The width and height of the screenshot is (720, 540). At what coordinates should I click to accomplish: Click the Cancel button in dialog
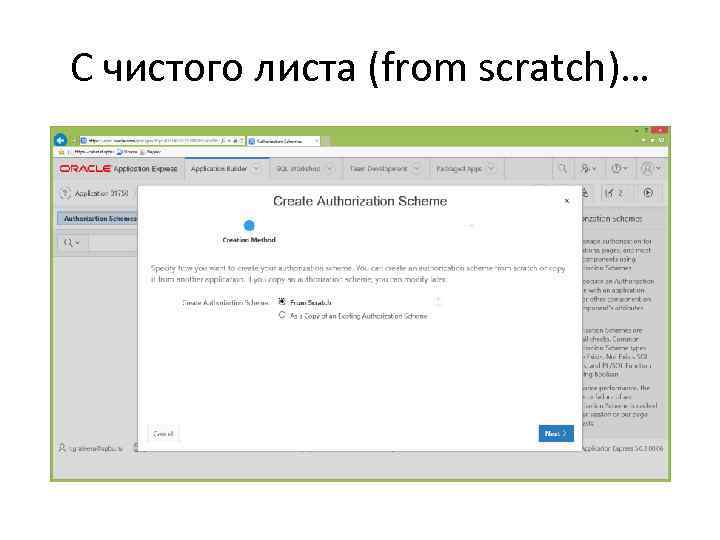pyautogui.click(x=163, y=434)
